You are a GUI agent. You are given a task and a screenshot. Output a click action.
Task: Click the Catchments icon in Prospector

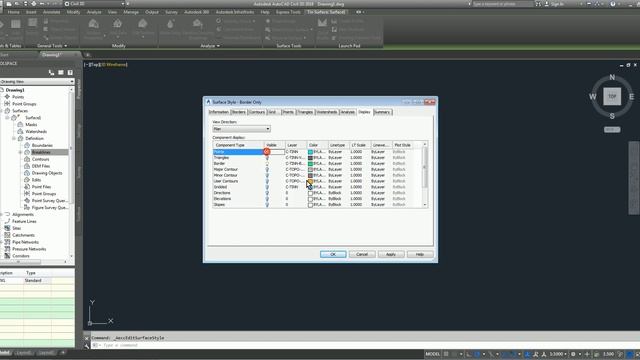[7, 235]
